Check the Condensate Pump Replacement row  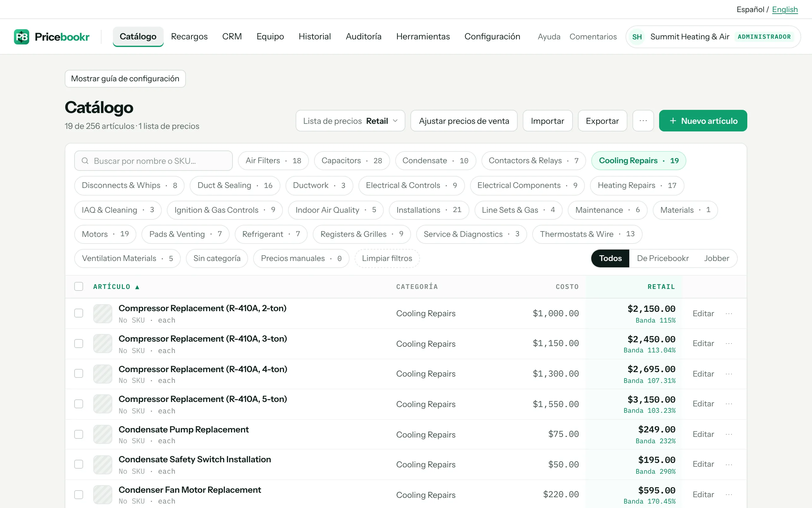(79, 434)
